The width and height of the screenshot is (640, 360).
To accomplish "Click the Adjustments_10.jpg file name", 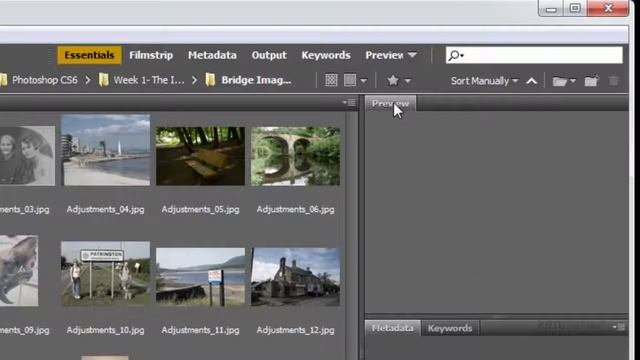I will click(105, 330).
